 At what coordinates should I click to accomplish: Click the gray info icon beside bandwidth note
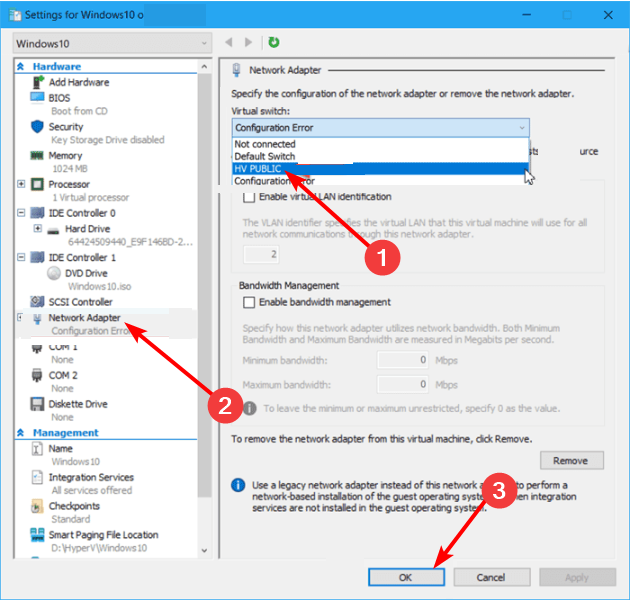tap(250, 408)
